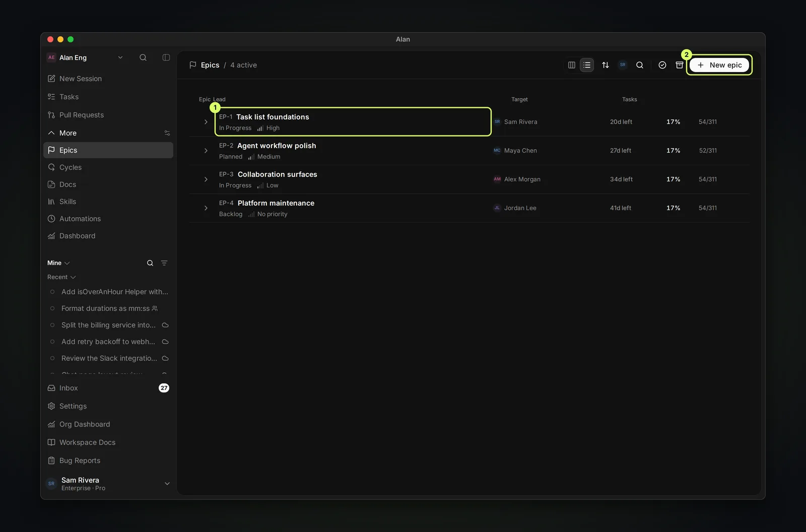The width and height of the screenshot is (806, 532).
Task: Click the Alex Morgan lead avatar
Action: 497,179
